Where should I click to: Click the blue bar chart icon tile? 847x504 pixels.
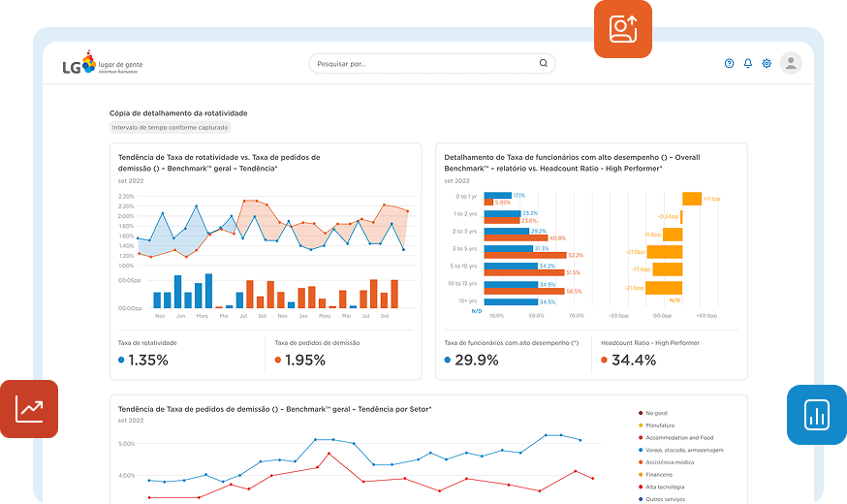point(816,415)
